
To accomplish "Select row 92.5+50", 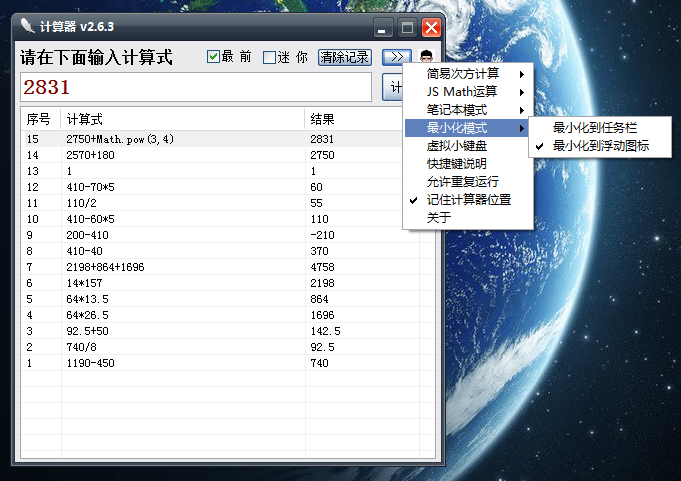I will (228, 331).
